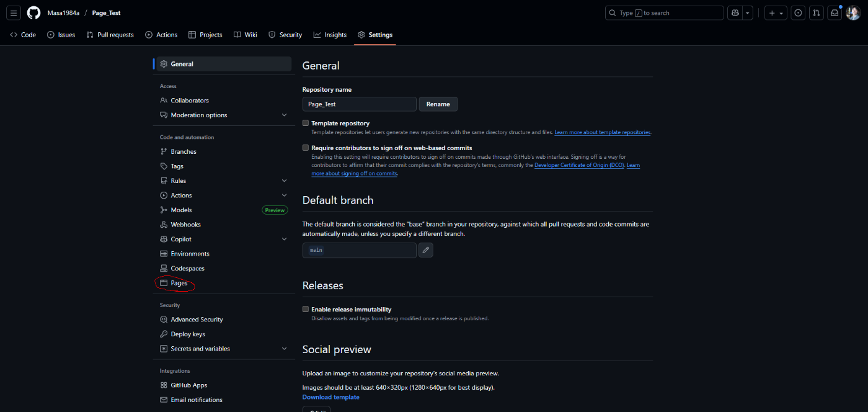
Task: Open the notifications inbox icon
Action: 835,13
